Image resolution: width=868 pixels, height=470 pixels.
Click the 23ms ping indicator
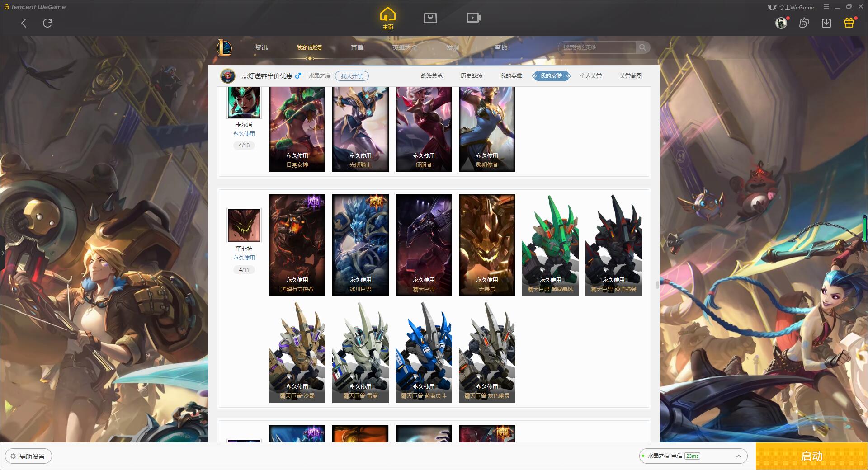coord(692,456)
